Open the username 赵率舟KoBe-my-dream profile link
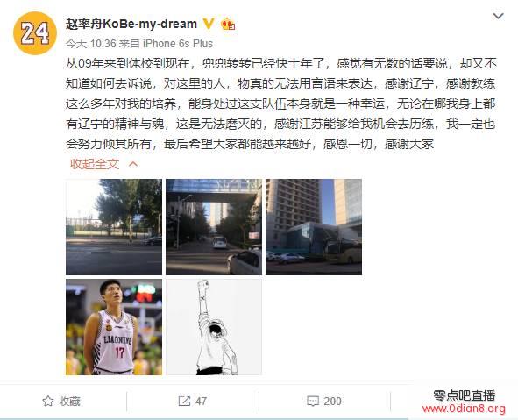 pyautogui.click(x=131, y=24)
